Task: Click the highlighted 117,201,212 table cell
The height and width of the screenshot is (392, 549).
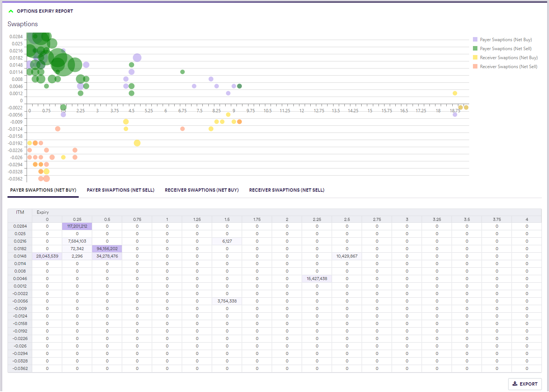Action: (x=77, y=226)
